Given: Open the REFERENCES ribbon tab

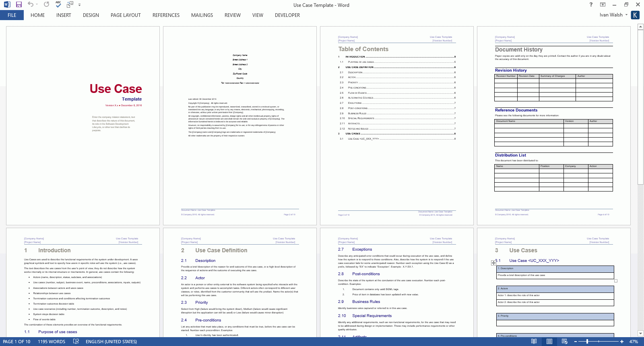Looking at the screenshot, I should click(x=166, y=15).
